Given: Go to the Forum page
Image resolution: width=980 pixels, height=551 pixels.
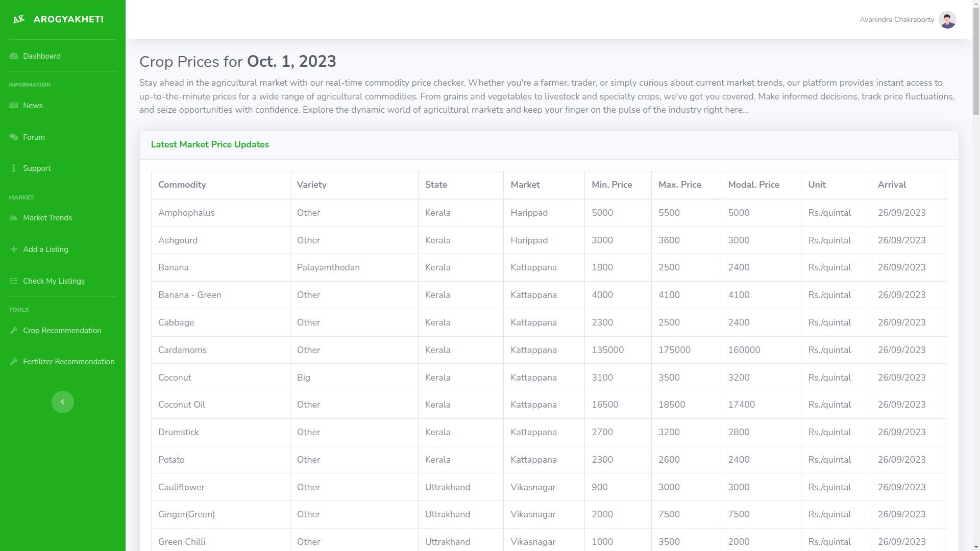Looking at the screenshot, I should 34,137.
